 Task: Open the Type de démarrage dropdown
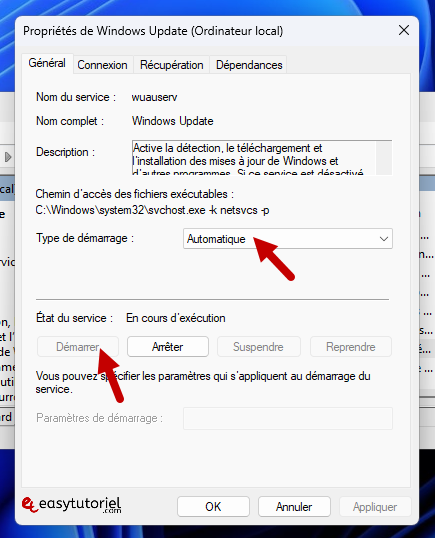coord(288,239)
